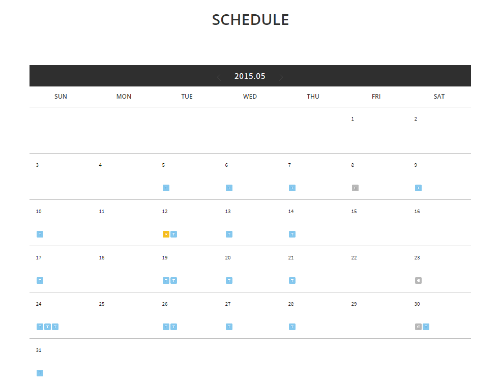Open the blue event icon on May 14
Screen dimensions: 500x384
(x=292, y=234)
